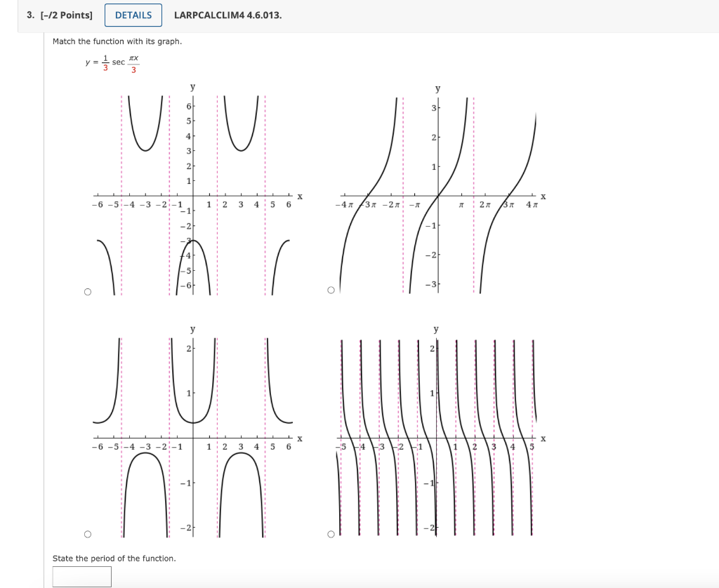The image size is (719, 588).
Task: Click the '[-/2 Points]' score indicator
Action: click(67, 14)
